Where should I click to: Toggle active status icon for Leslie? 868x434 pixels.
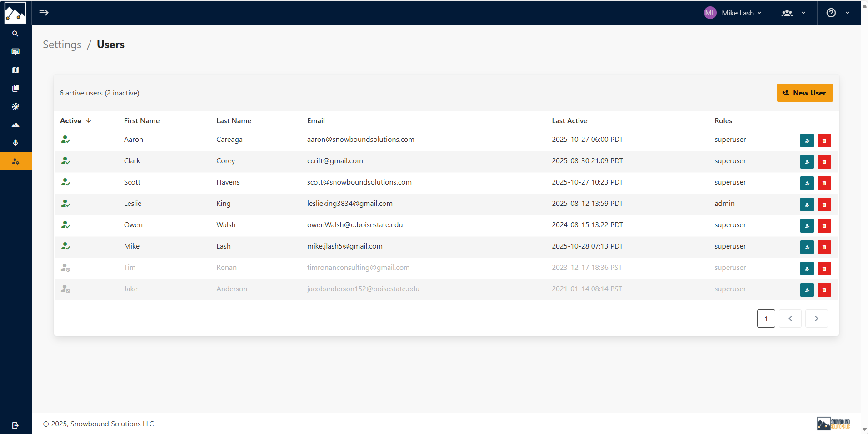tap(65, 204)
